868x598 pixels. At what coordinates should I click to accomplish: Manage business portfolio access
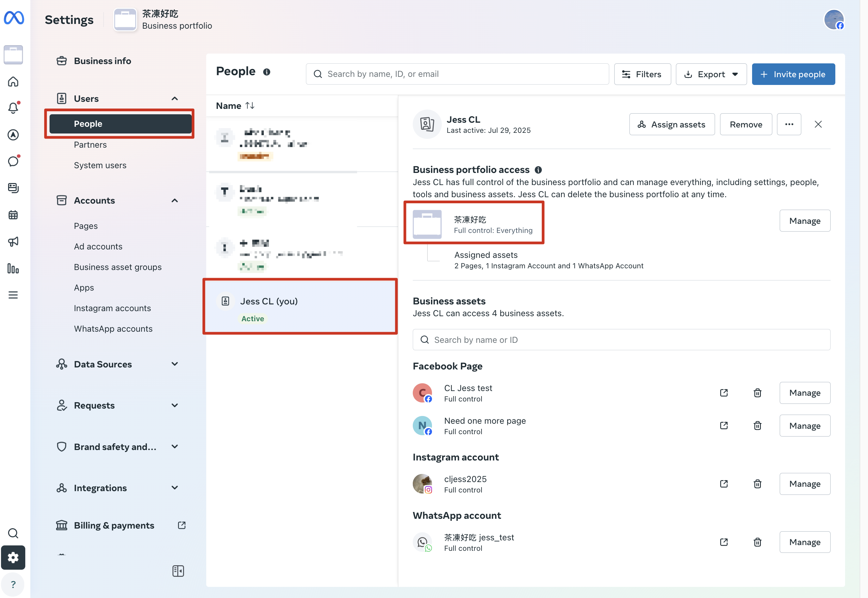pos(804,221)
